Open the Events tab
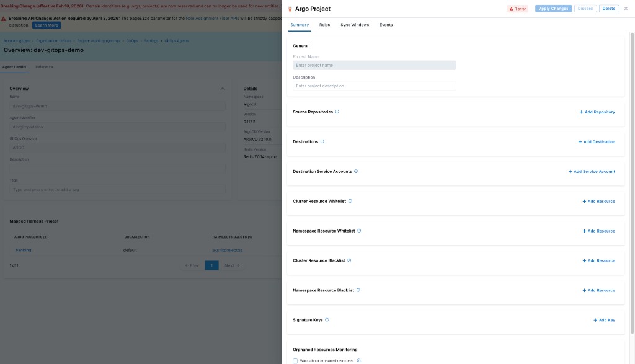 click(386, 25)
